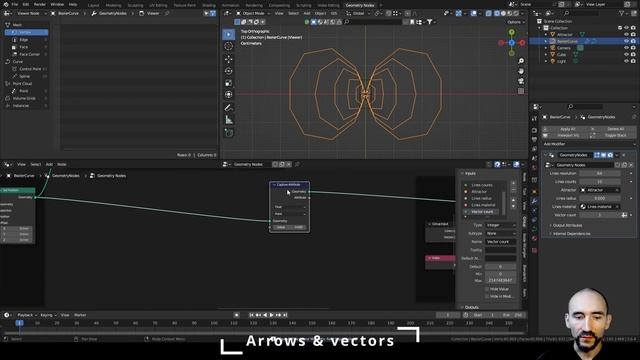Viewport: 640px width, 360px height.
Task: Toggle visibility eye for Attractor object
Action: pyautogui.click(x=626, y=35)
